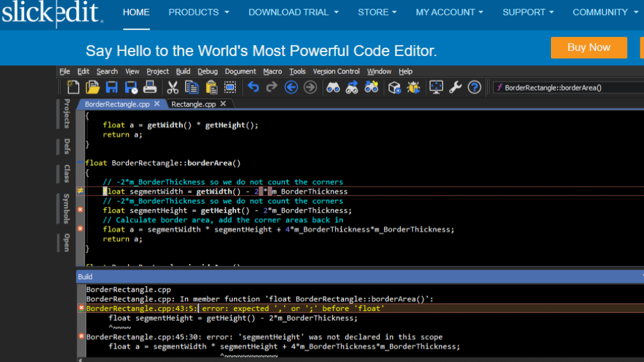The height and width of the screenshot is (362, 644).
Task: Expand the STORE dropdown
Action: tap(377, 13)
